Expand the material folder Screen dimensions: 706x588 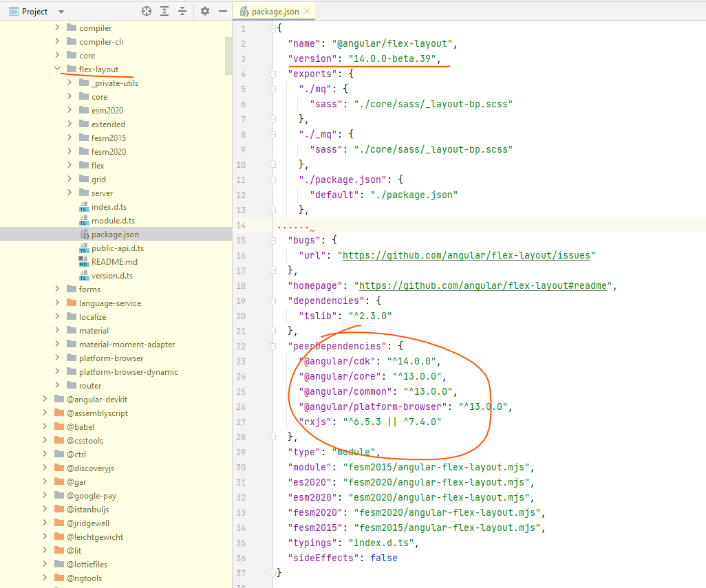click(57, 330)
